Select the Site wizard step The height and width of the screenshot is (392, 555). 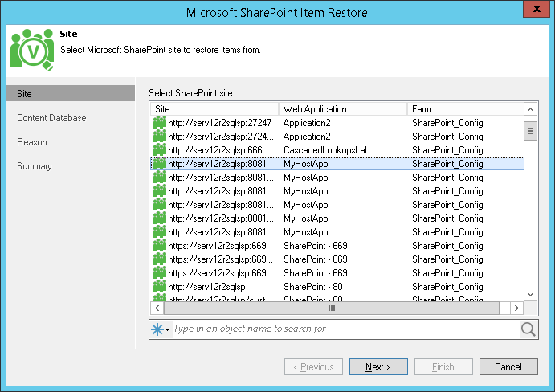[x=71, y=93]
